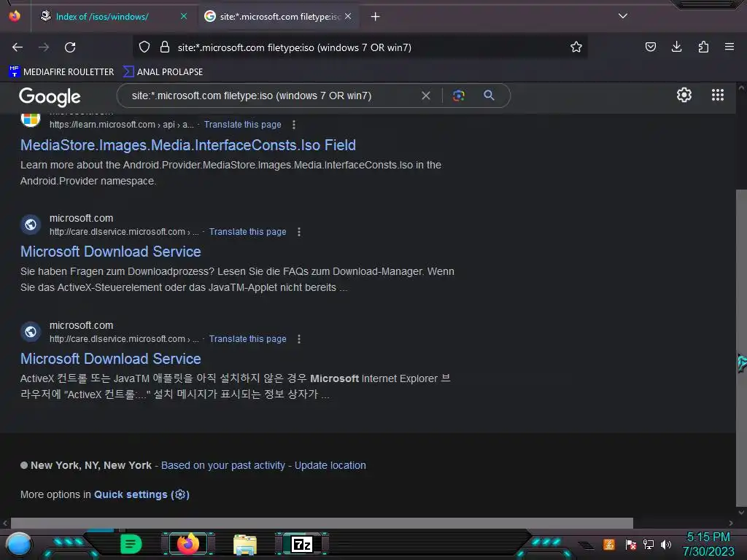This screenshot has height=560, width=747.
Task: Click the globe favicon of German result
Action: point(31,225)
